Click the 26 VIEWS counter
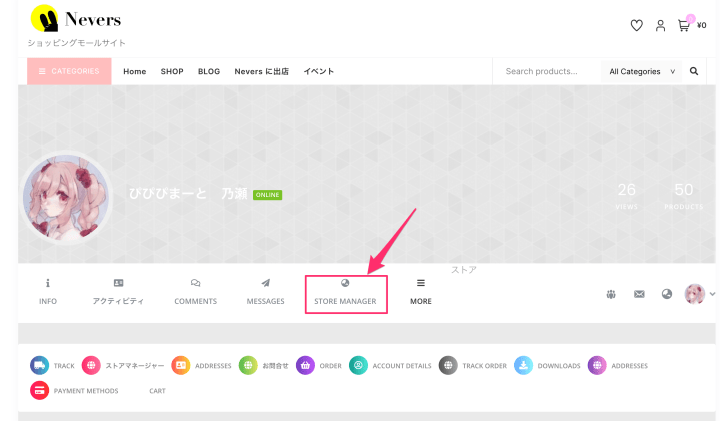 coord(627,196)
